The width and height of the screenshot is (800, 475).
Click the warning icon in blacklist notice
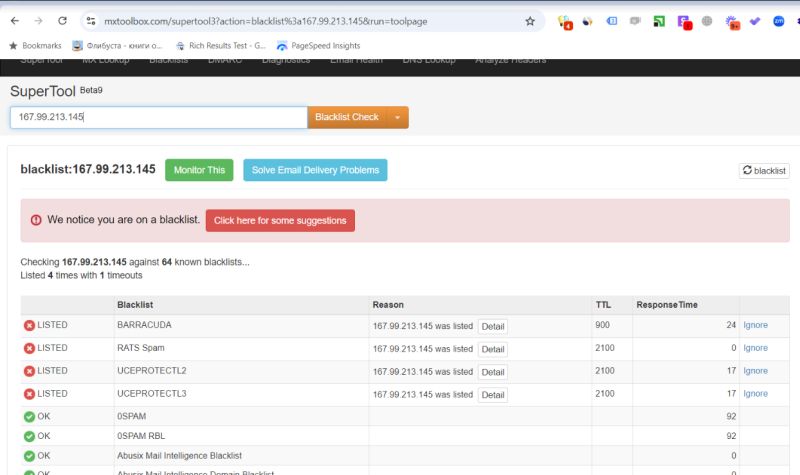tap(36, 220)
